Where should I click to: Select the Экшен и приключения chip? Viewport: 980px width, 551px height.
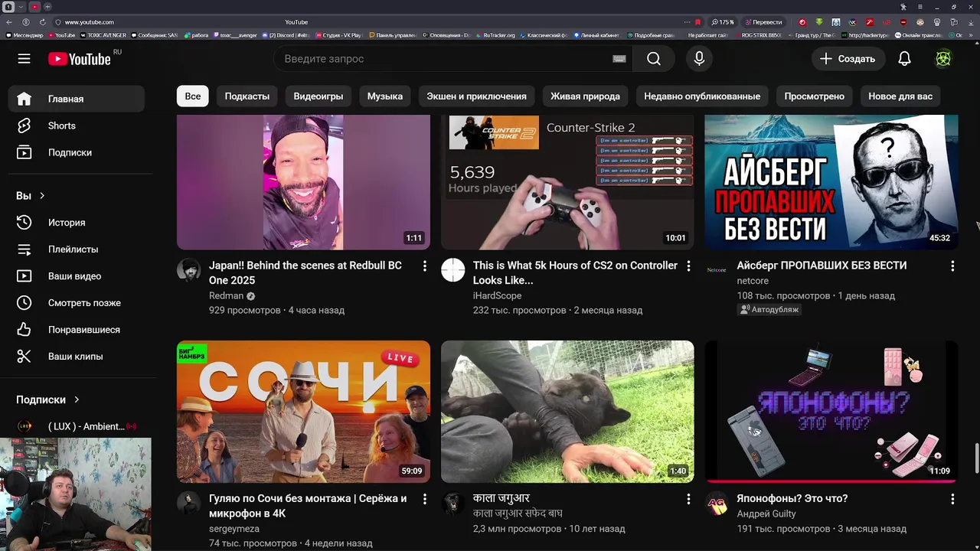(x=476, y=96)
